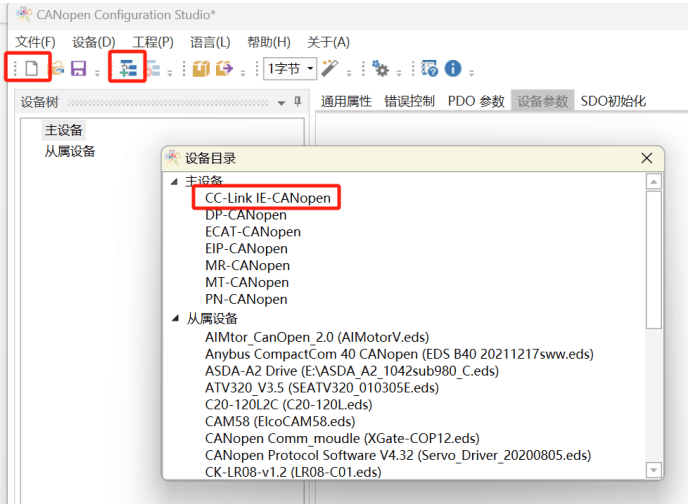Open the 语言(L) menu
Image resolution: width=688 pixels, height=504 pixels.
210,42
